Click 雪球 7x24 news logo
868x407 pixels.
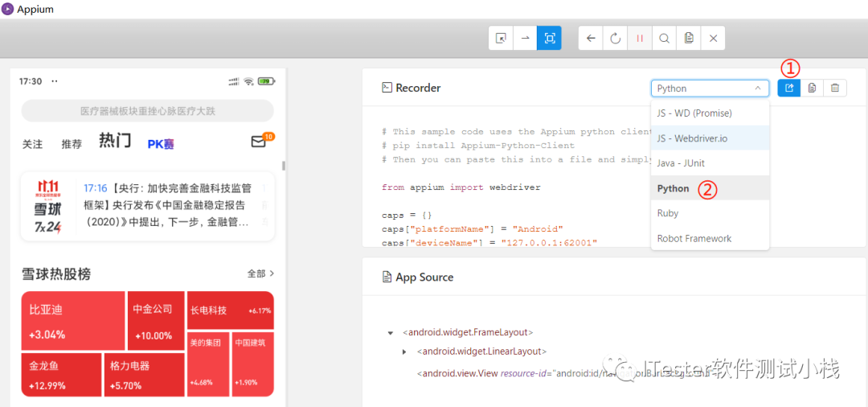tap(49, 205)
